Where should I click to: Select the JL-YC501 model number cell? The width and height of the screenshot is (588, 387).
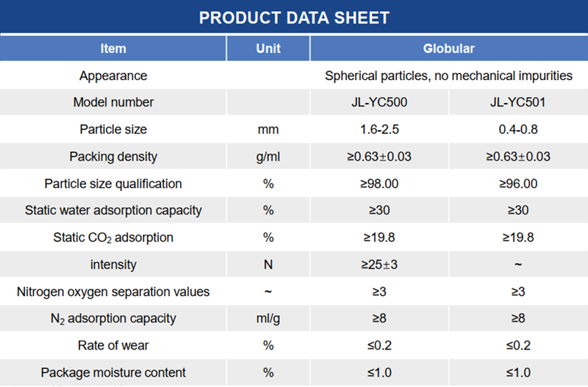click(x=518, y=102)
